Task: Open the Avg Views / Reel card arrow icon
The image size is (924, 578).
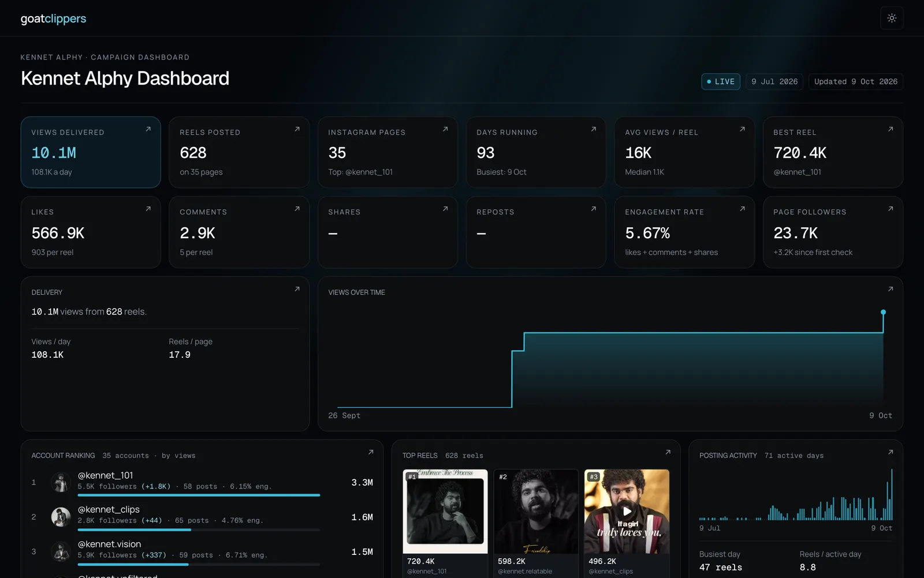Action: tap(742, 129)
